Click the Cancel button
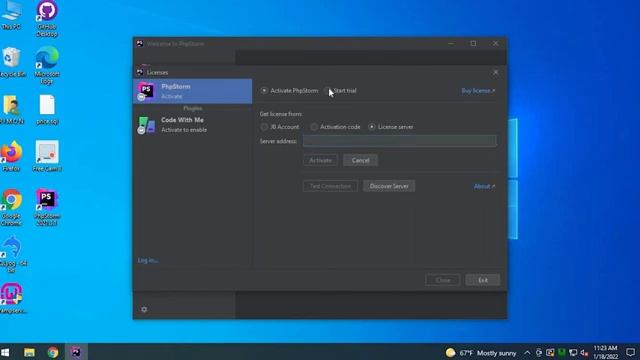 tap(360, 160)
